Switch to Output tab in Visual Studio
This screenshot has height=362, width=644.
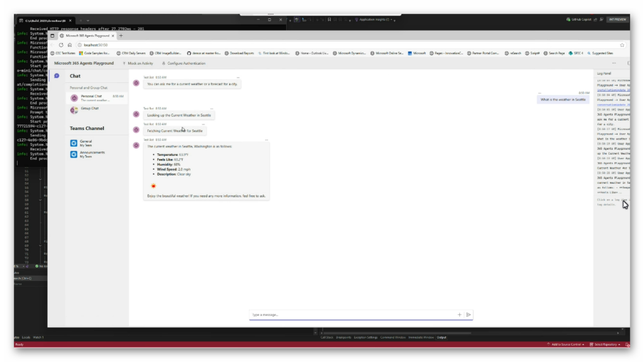(x=441, y=337)
